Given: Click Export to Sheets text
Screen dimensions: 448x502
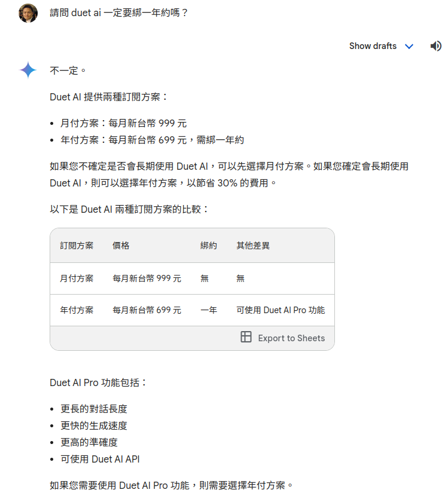Looking at the screenshot, I should (291, 338).
